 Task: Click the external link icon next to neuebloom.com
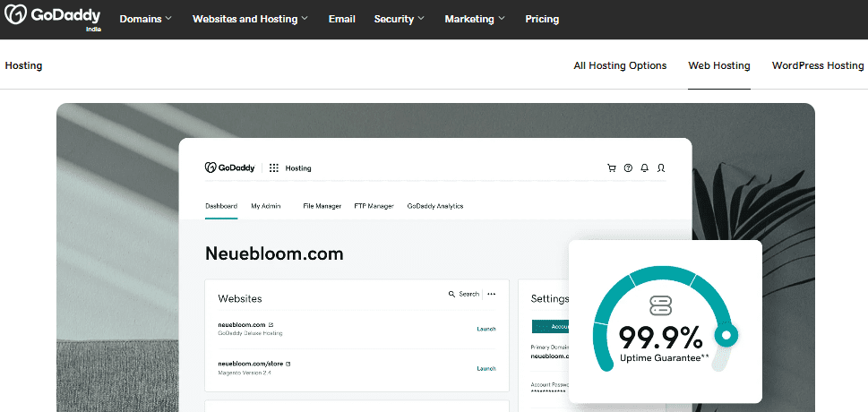271,324
